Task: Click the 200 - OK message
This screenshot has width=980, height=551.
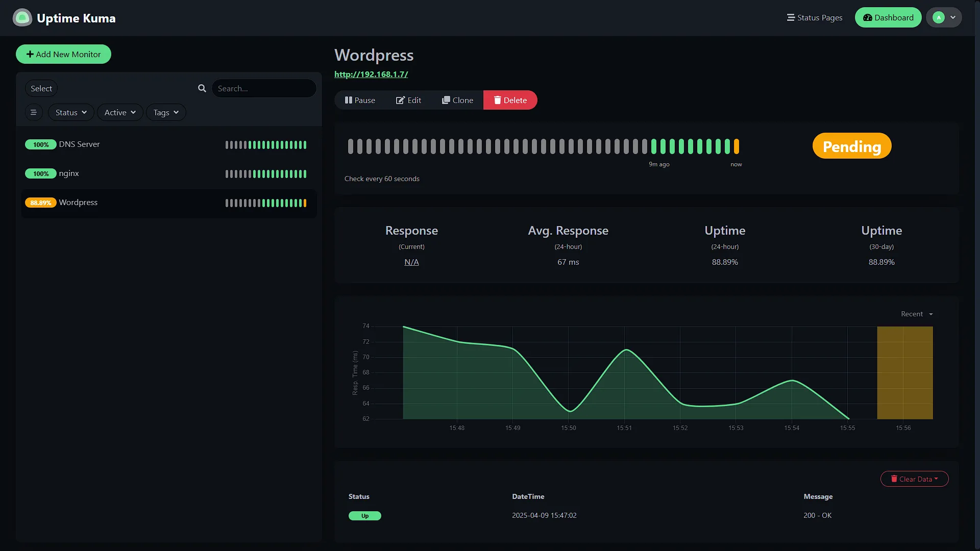Action: click(x=817, y=515)
